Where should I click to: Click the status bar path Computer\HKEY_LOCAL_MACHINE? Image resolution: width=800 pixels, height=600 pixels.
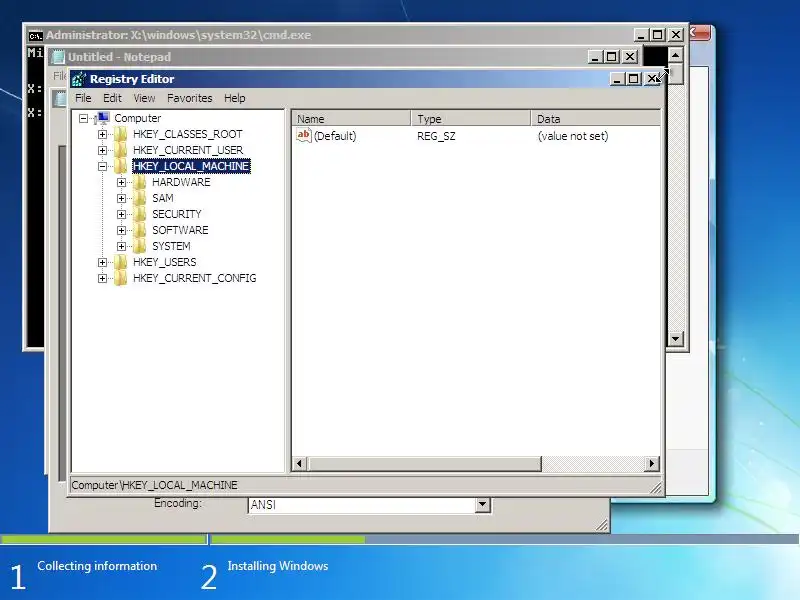(x=155, y=485)
